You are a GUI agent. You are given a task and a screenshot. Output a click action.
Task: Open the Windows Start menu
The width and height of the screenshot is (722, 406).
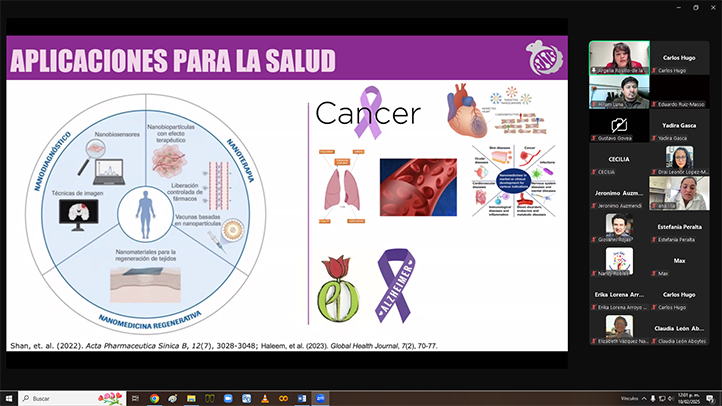(8, 399)
